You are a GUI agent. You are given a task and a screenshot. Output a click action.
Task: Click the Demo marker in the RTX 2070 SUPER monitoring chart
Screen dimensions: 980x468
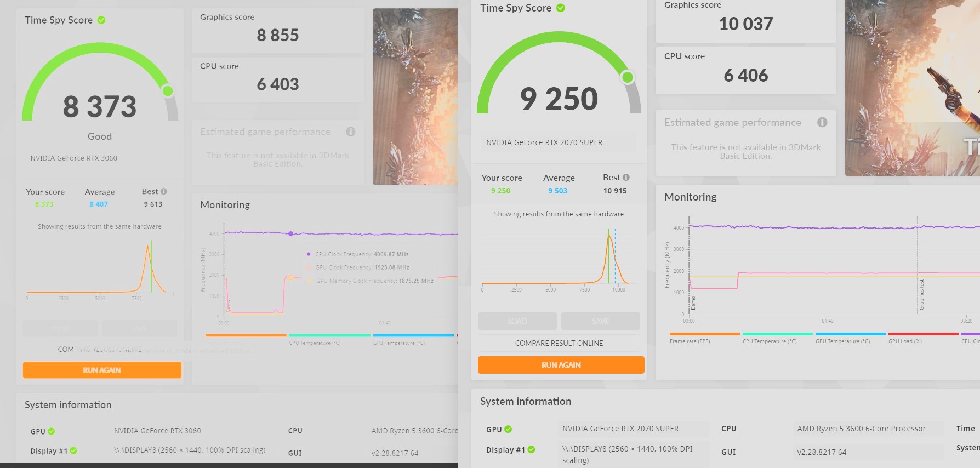693,303
